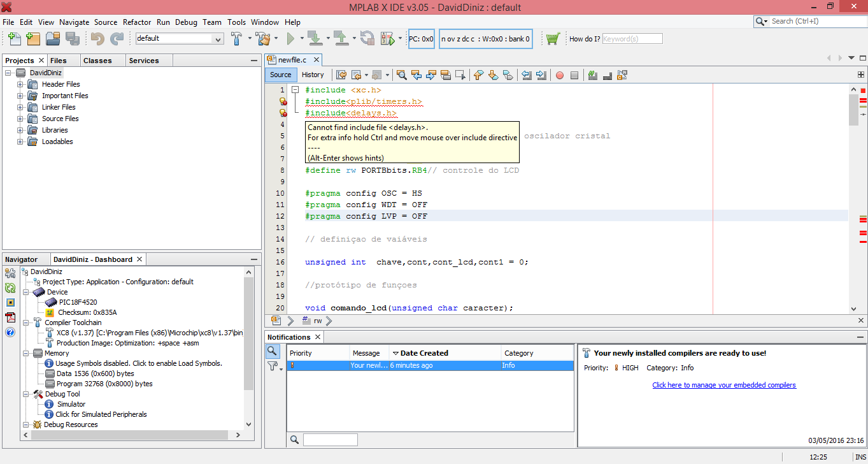Viewport: 868px width, 464px height.
Task: Collapse the DavidDiniz project node
Action: point(8,73)
